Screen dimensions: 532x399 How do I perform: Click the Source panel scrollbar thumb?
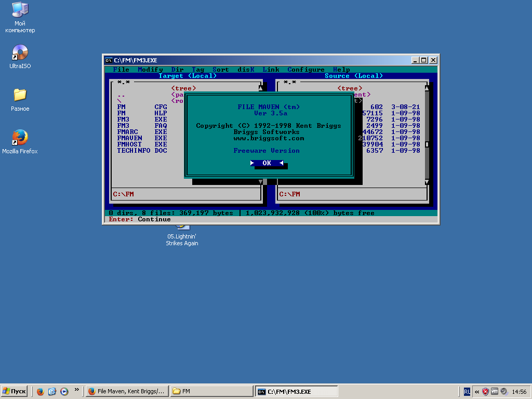[427, 144]
